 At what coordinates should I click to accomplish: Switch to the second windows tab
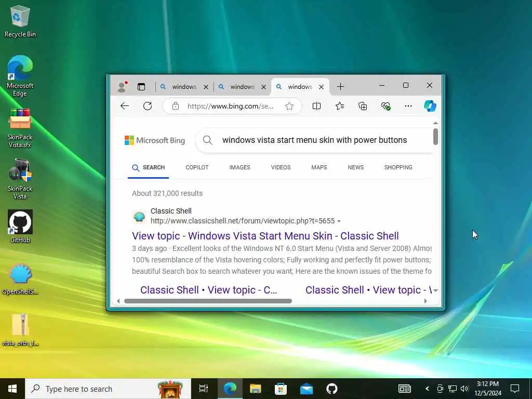click(x=242, y=87)
